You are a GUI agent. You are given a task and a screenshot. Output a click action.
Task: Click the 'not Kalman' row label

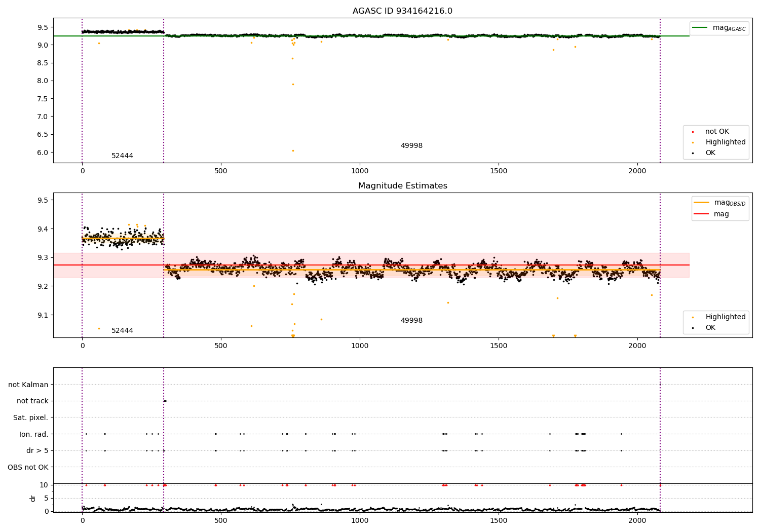point(28,385)
